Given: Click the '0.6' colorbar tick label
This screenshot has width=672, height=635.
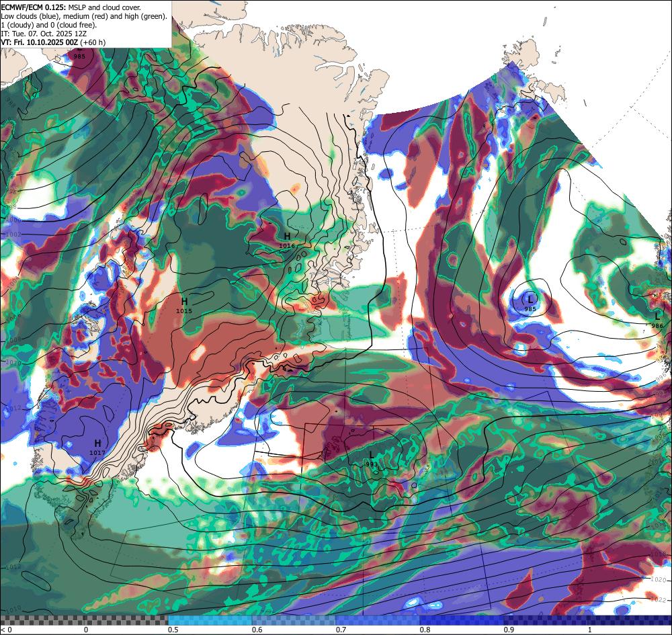Looking at the screenshot, I should pos(257,630).
